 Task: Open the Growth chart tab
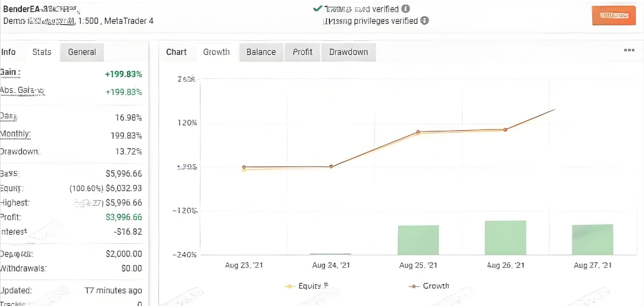click(x=217, y=52)
